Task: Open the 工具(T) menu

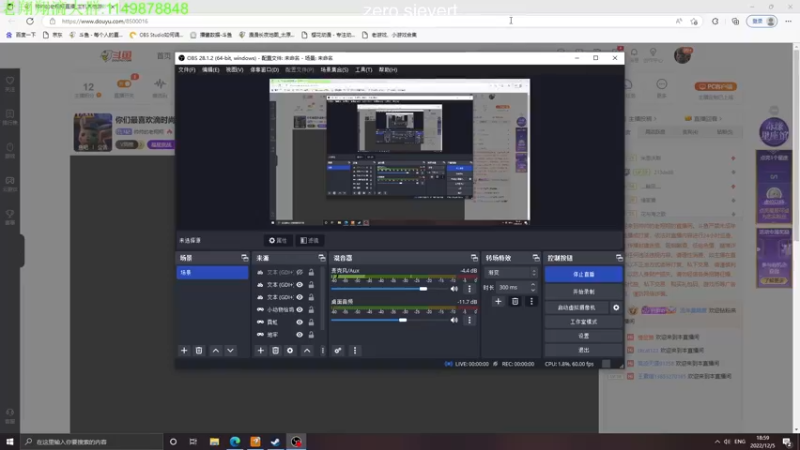Action: click(x=363, y=70)
